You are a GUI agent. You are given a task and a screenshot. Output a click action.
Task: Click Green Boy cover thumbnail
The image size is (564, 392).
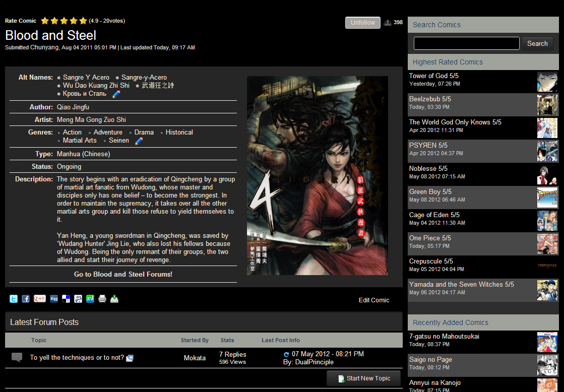point(547,198)
